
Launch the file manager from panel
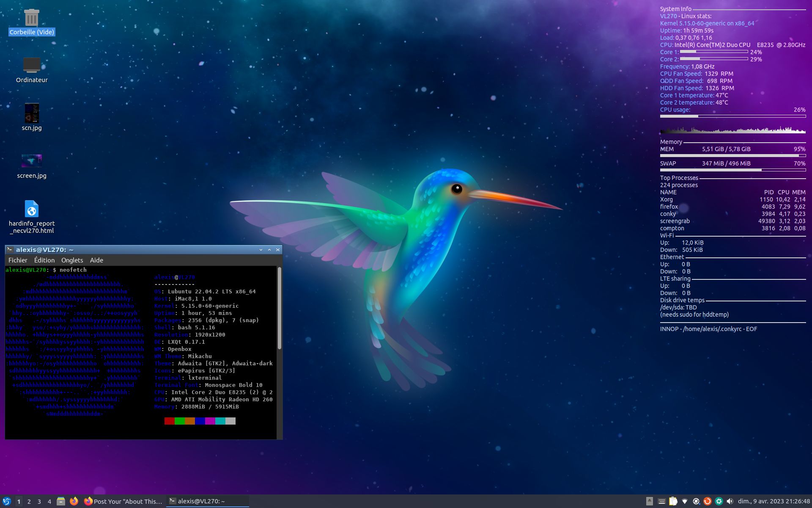click(x=61, y=501)
